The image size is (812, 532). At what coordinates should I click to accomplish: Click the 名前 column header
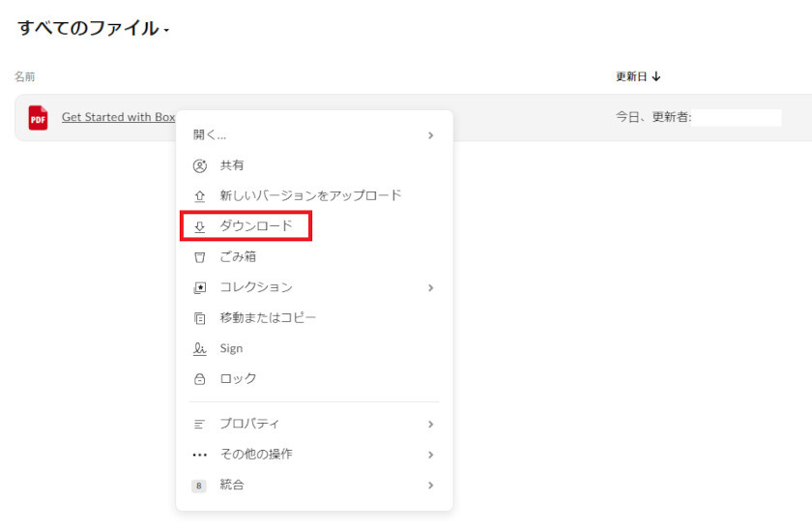click(24, 76)
